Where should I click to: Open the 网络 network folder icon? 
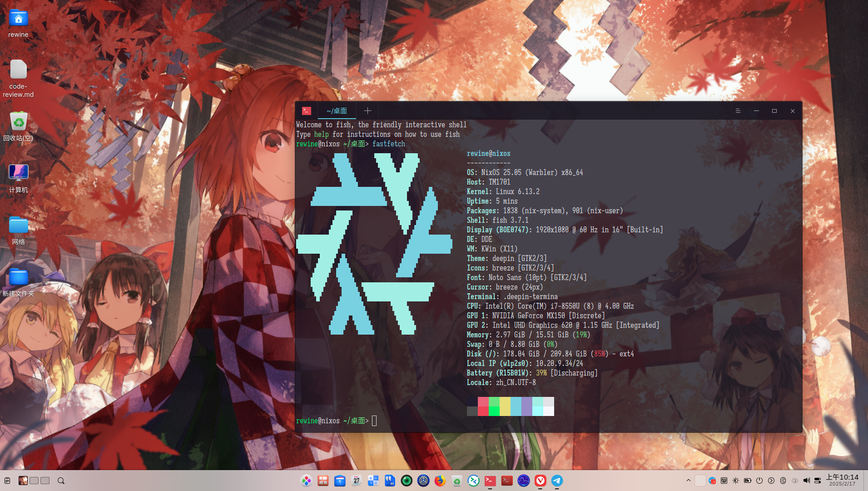point(18,230)
